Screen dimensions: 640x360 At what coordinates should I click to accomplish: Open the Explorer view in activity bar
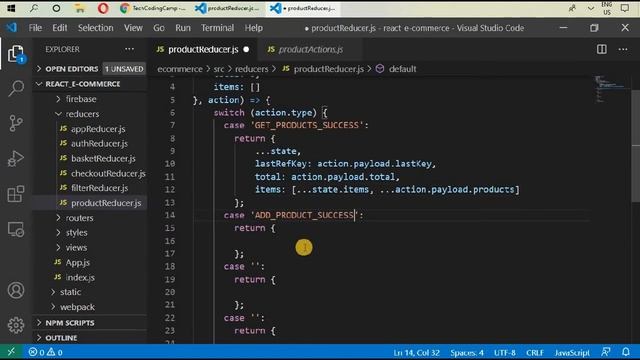point(16,54)
